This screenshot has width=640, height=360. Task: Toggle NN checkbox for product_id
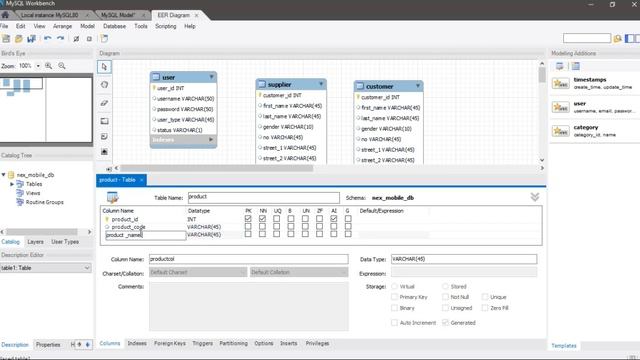(262, 219)
